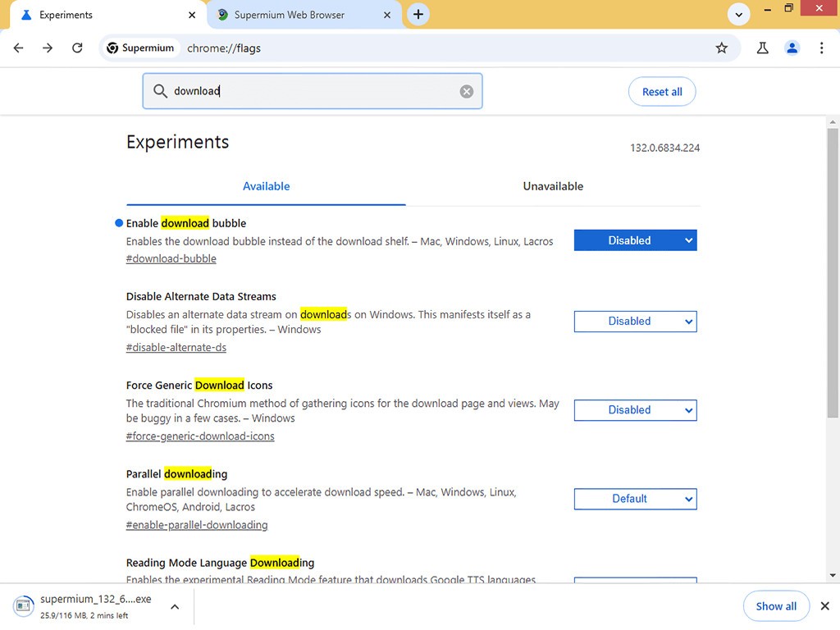Screen dimensions: 840x630
Task: Open the profile avatar menu
Action: [792, 48]
